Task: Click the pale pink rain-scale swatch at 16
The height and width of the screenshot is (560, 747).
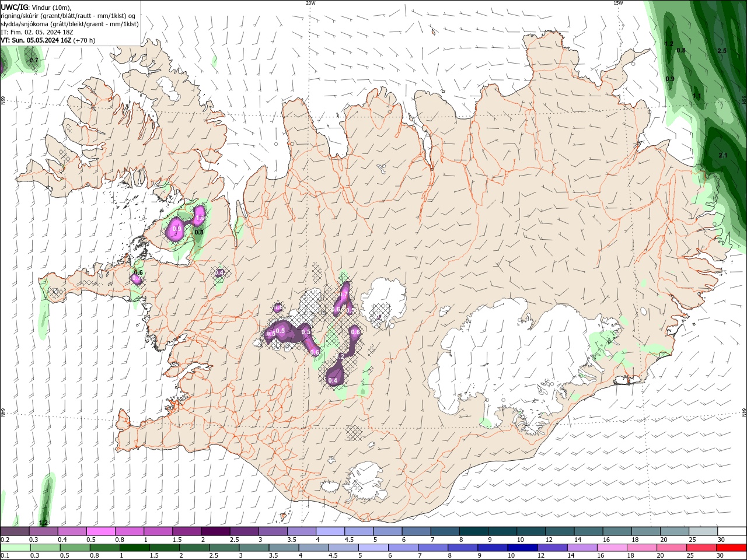Action: coord(612,548)
